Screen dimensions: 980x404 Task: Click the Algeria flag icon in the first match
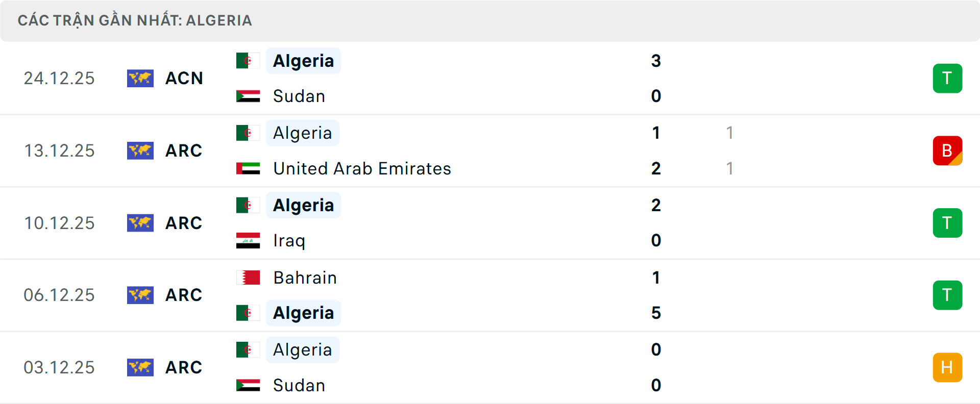tap(248, 60)
